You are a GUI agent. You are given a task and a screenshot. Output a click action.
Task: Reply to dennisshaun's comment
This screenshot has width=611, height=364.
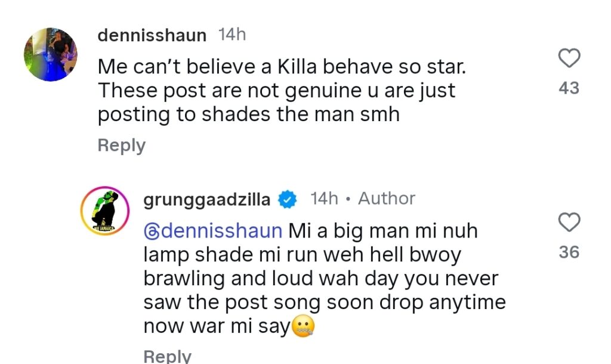pyautogui.click(x=122, y=146)
